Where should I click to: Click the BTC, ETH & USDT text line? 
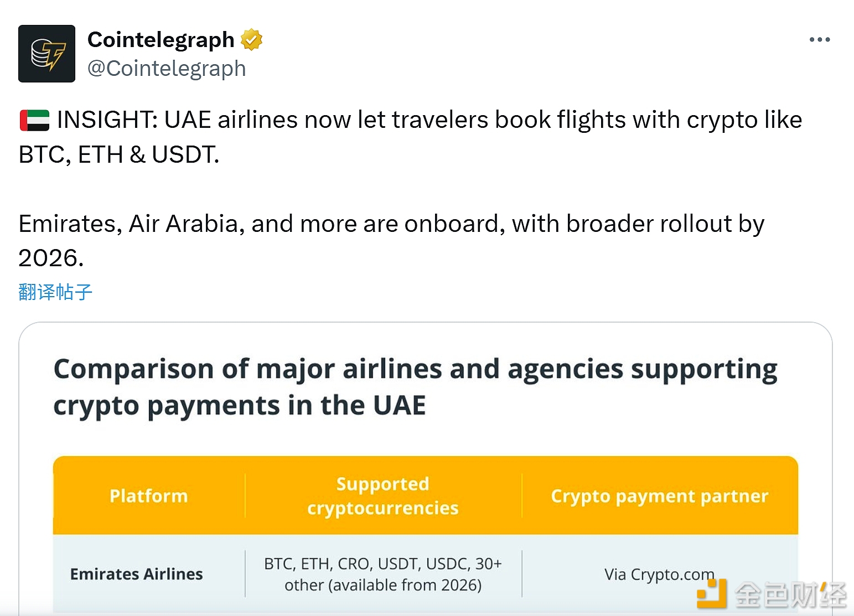click(119, 154)
